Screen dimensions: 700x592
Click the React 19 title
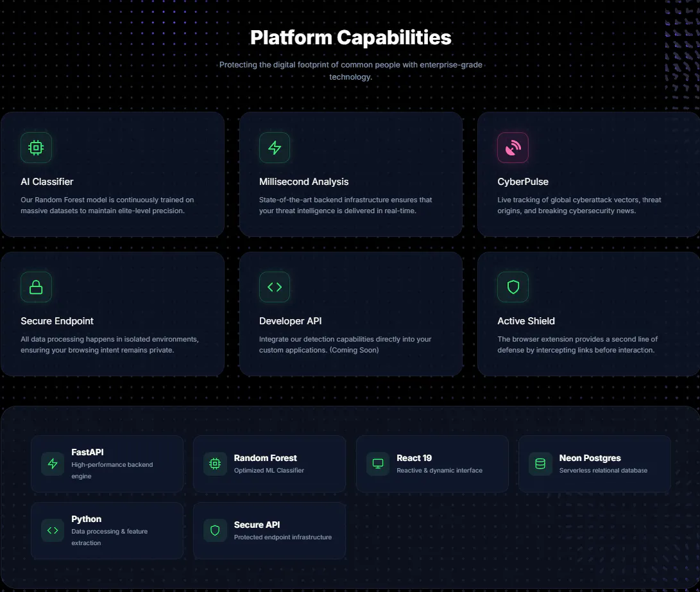414,458
